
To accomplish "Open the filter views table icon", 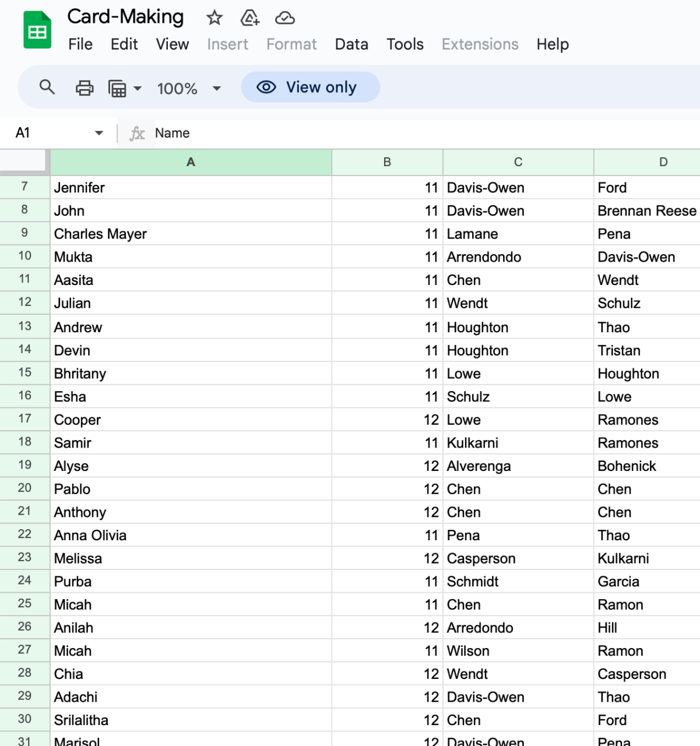I will [x=117, y=89].
